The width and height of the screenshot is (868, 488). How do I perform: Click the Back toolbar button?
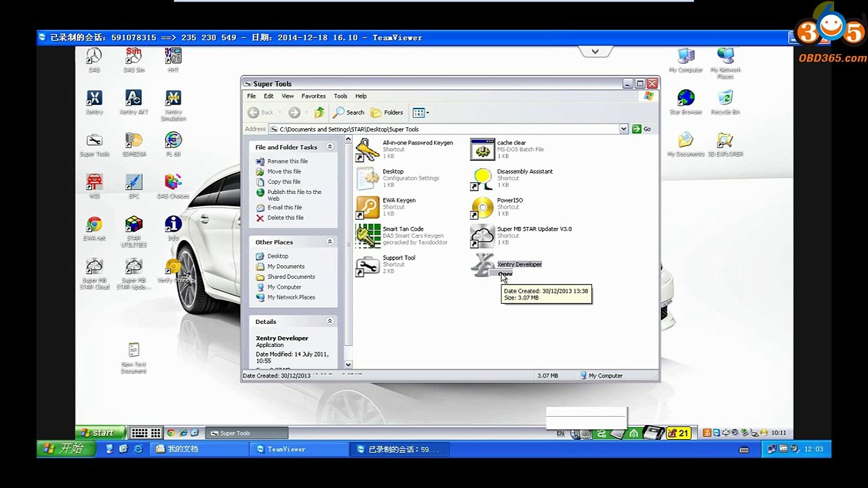[x=262, y=113]
